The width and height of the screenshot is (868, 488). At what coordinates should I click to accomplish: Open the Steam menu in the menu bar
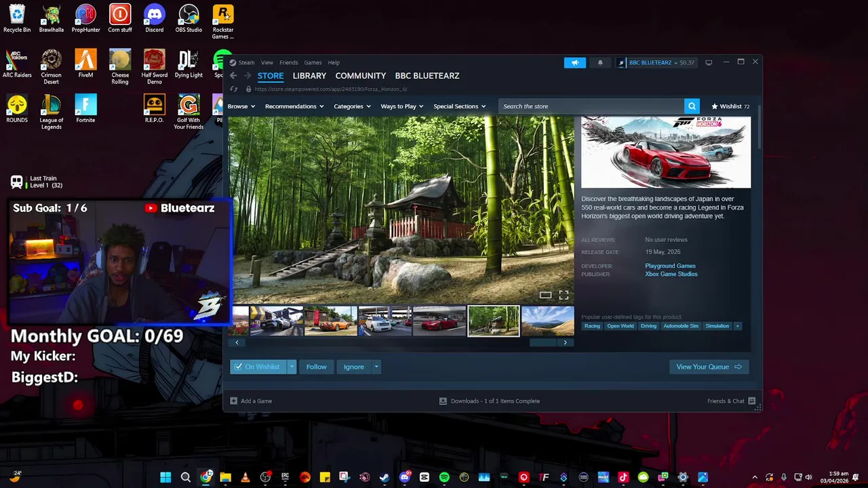(x=246, y=62)
